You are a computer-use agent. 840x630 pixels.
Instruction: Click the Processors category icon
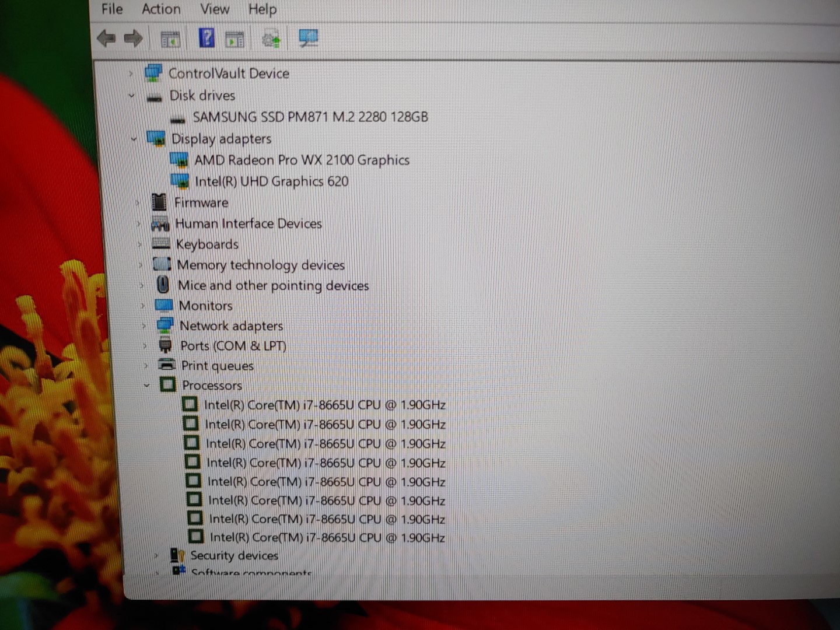tap(167, 384)
